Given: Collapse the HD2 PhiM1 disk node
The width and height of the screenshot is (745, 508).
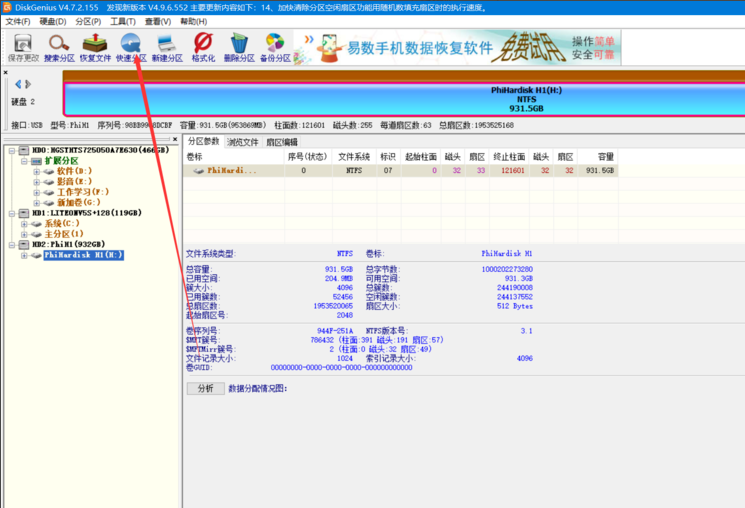Looking at the screenshot, I should tap(12, 244).
